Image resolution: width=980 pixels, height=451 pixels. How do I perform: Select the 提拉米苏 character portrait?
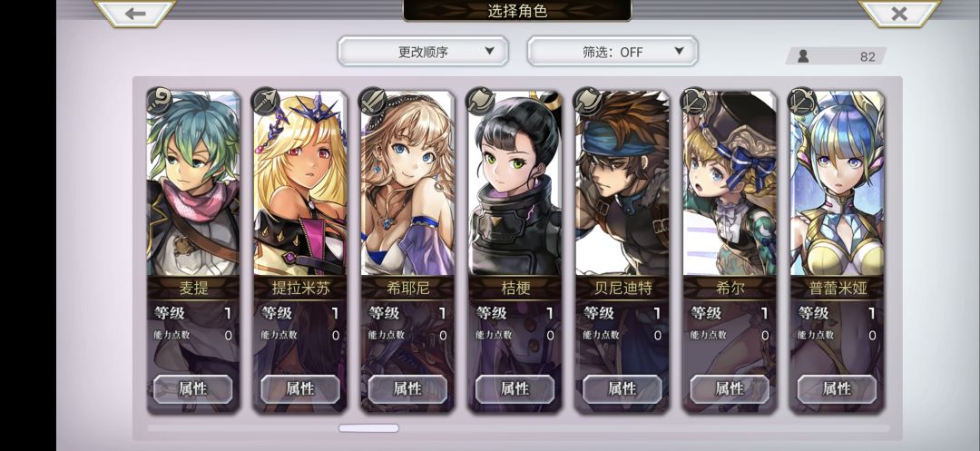pos(300,183)
